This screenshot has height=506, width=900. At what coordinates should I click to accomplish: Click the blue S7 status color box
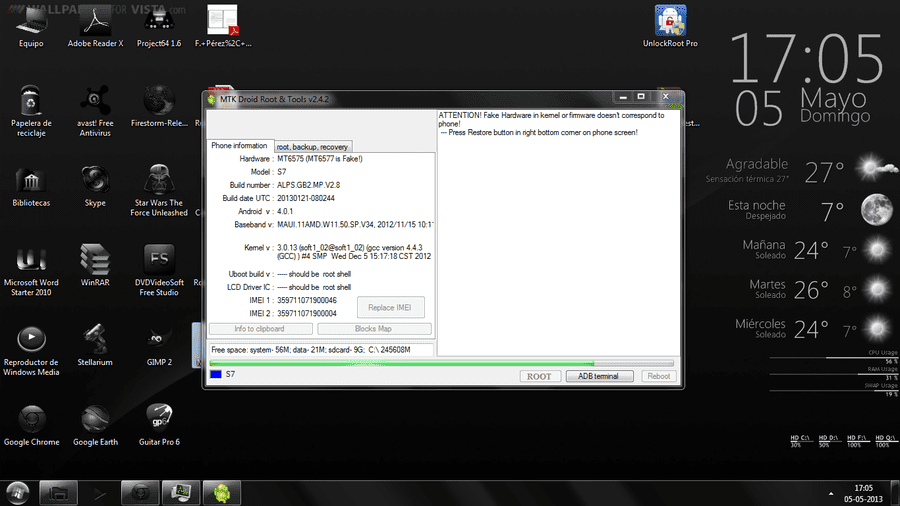pos(215,374)
